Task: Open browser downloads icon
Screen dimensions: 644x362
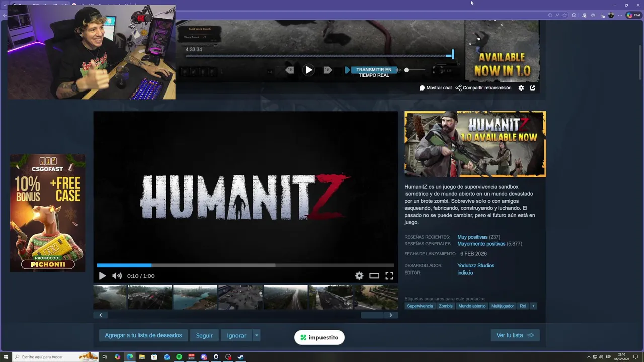Action: click(602, 15)
